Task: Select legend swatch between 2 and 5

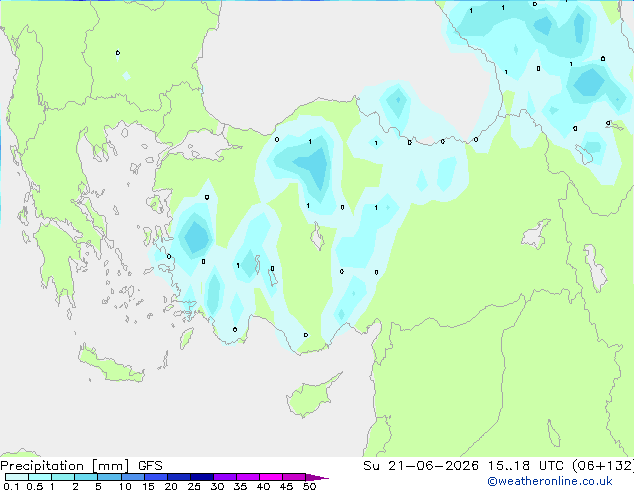Action: coord(86,477)
